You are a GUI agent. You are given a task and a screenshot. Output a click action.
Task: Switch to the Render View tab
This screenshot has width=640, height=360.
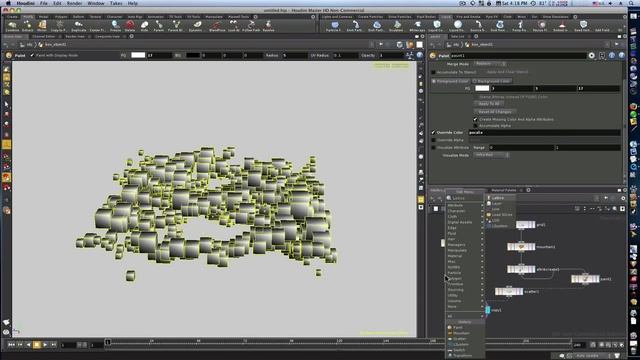[x=75, y=36]
